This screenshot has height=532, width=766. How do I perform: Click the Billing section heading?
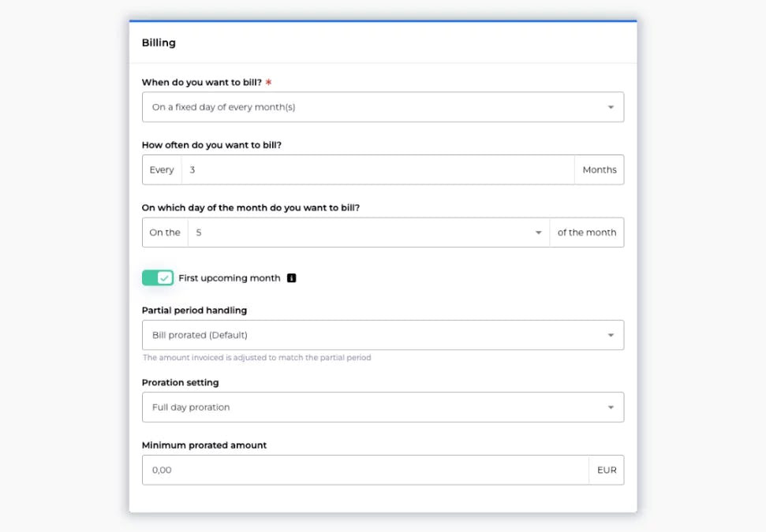coord(159,43)
